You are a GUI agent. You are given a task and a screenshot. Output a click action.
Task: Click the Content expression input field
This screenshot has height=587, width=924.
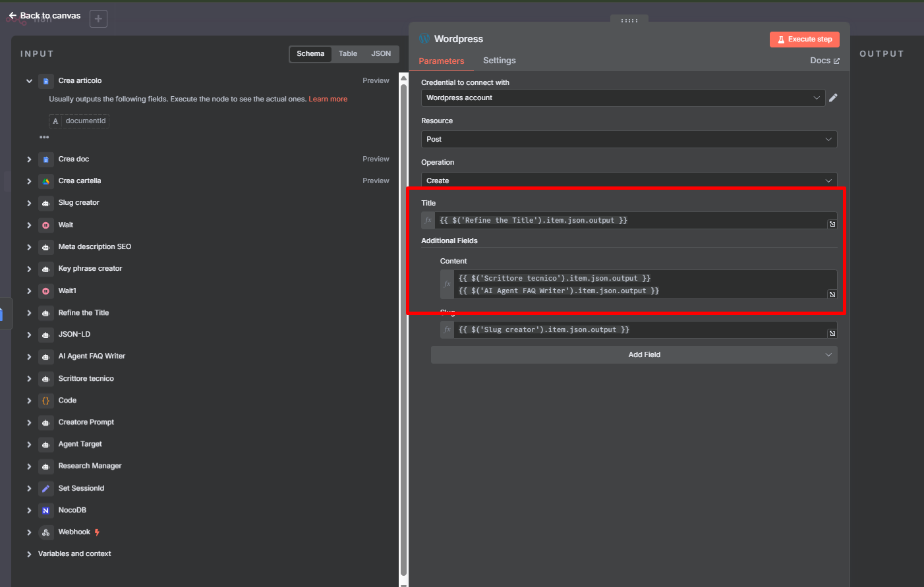[x=645, y=284]
